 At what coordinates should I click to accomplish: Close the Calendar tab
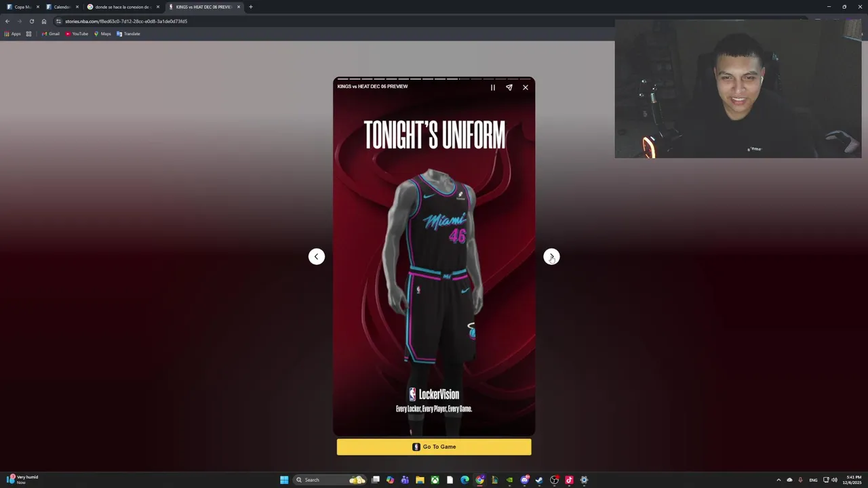77,7
